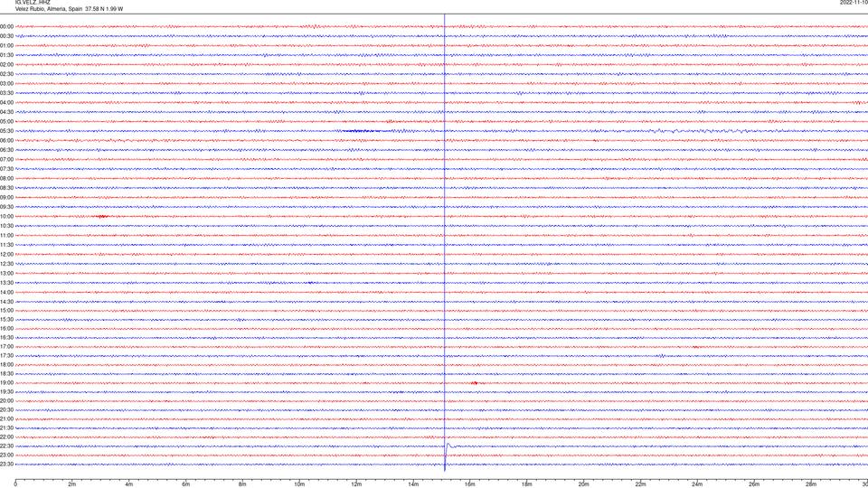Click the 19:30 time label
Image resolution: width=868 pixels, height=488 pixels.
[6, 391]
